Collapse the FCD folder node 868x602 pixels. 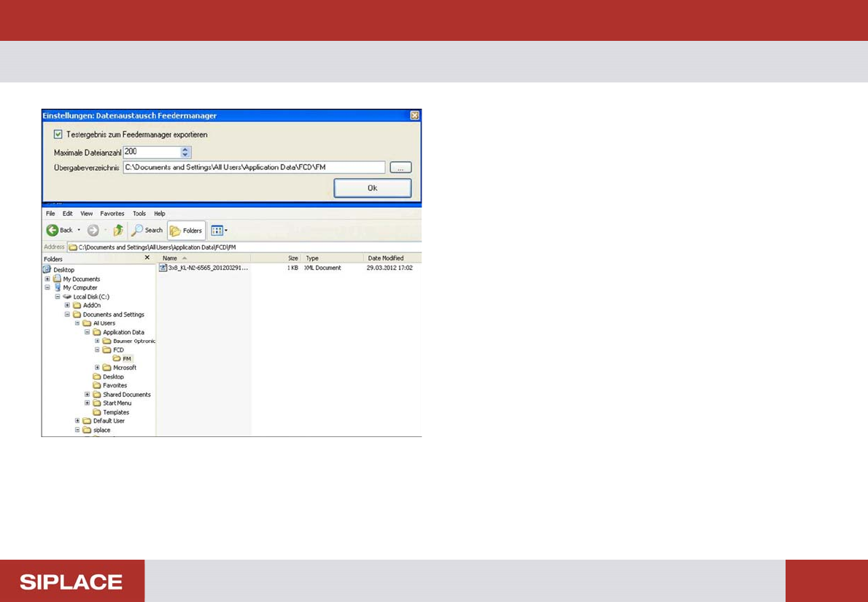click(98, 350)
